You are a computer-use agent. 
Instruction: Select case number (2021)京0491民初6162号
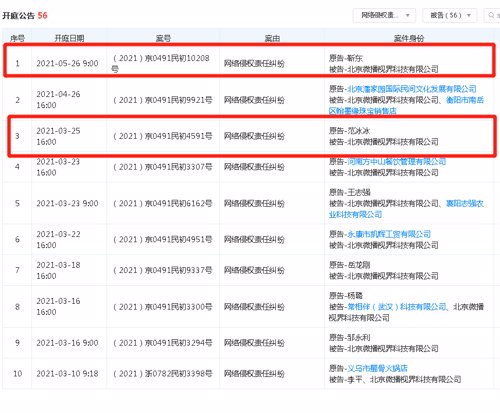pos(162,203)
